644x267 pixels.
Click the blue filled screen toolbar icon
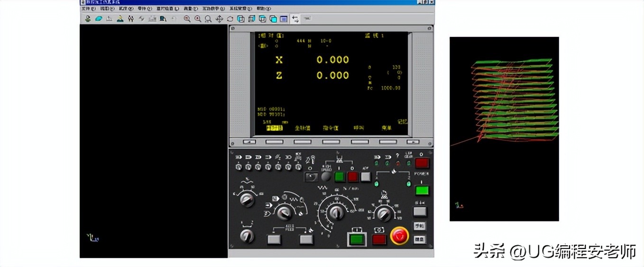(x=284, y=19)
